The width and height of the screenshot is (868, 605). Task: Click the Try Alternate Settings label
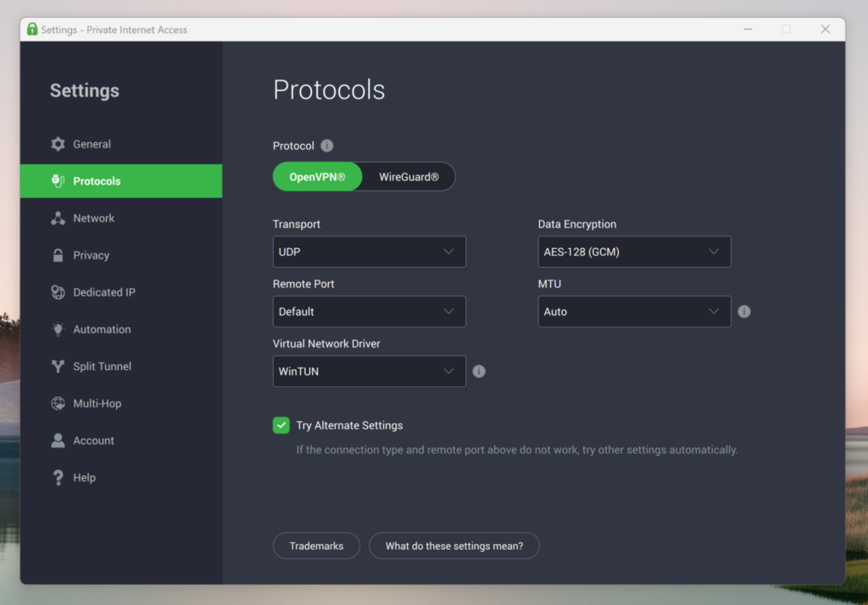point(349,425)
